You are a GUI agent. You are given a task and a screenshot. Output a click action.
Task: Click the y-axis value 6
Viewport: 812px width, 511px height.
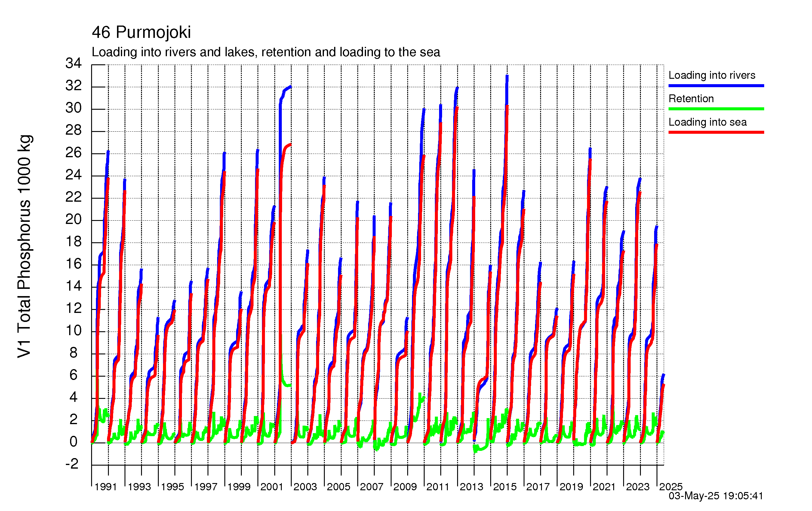(73, 375)
